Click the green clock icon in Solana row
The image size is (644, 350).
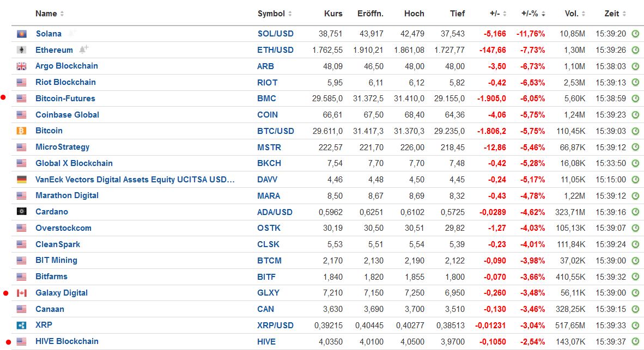[635, 34]
